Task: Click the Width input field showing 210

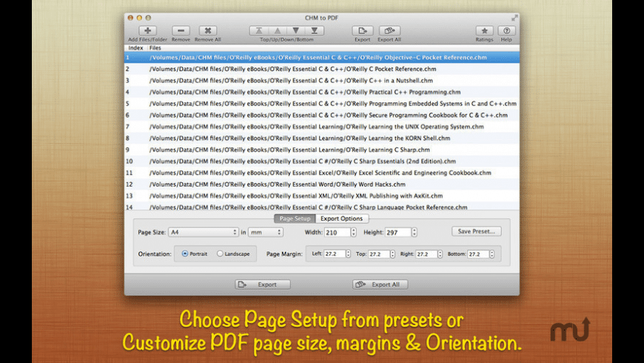Action: pos(338,233)
